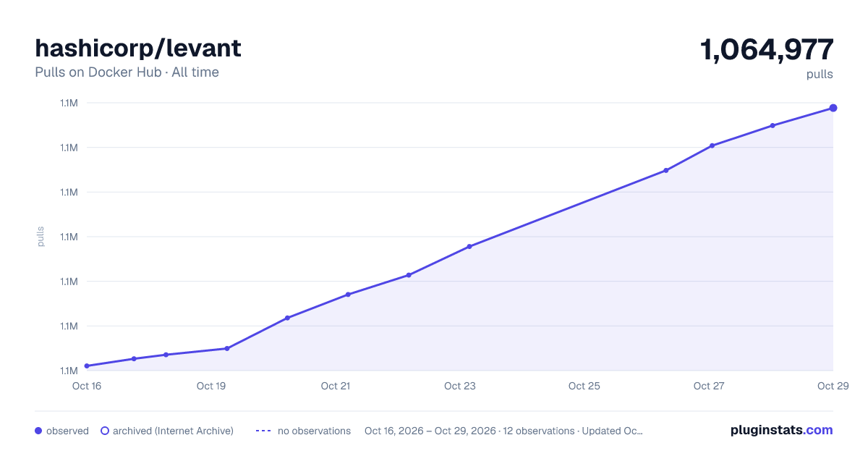Viewport: 868px width, 456px height.
Task: Click the Oct 29 axis label
Action: pos(832,386)
